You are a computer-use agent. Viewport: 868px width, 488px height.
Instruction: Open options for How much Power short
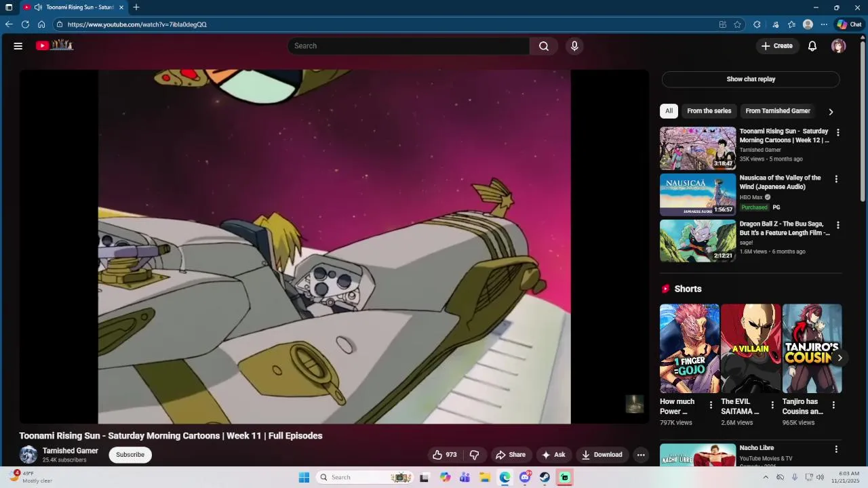tap(711, 405)
